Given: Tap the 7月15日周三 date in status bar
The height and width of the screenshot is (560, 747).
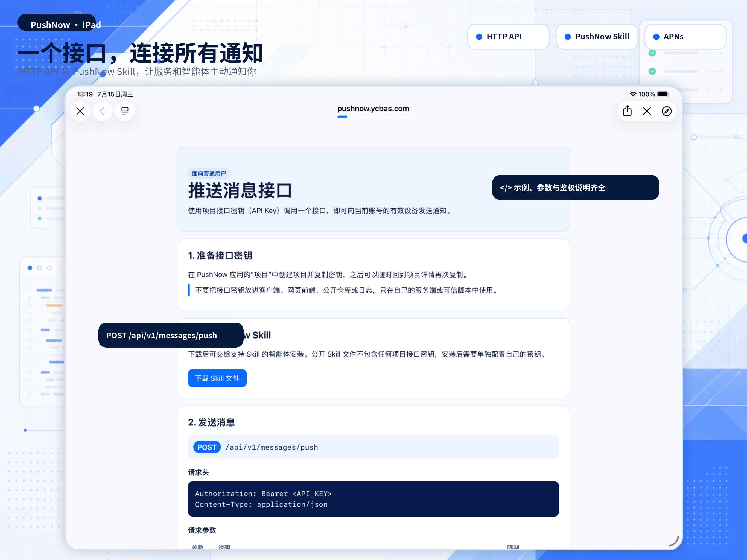Looking at the screenshot, I should coord(115,94).
